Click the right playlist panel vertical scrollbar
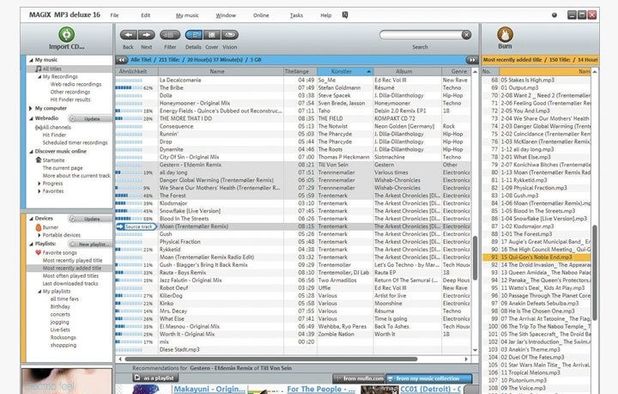The height and width of the screenshot is (394, 618). [595, 272]
